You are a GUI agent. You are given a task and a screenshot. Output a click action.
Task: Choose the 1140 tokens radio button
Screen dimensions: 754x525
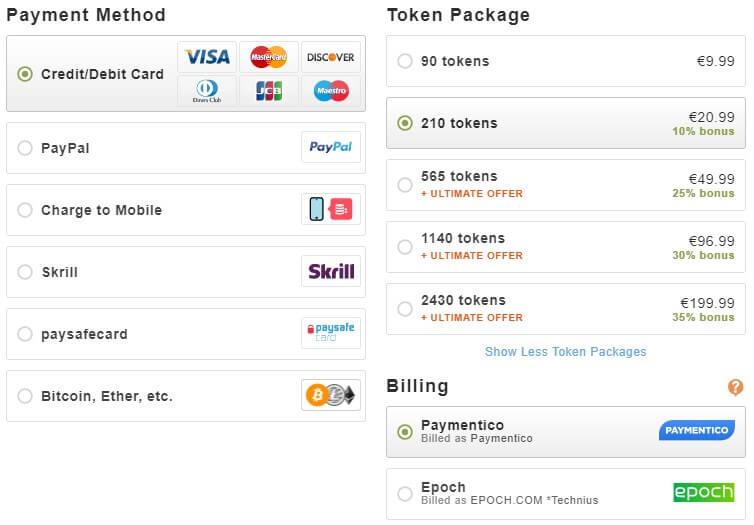coord(405,247)
